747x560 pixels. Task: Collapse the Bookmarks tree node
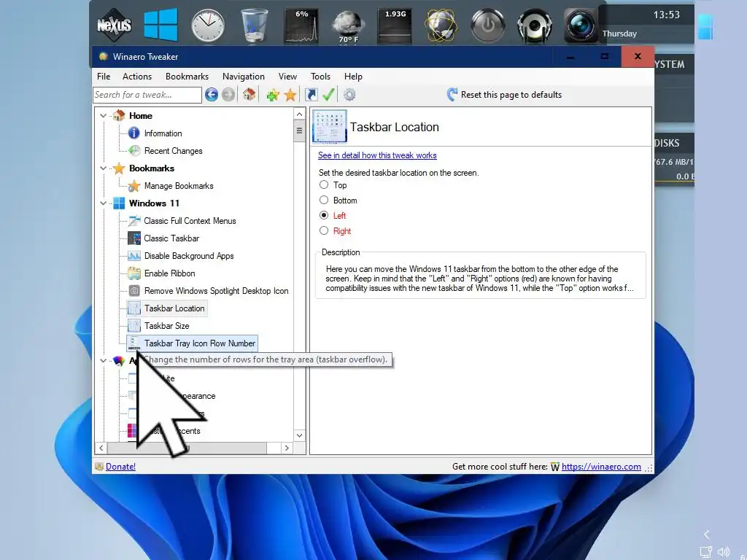[x=103, y=168]
